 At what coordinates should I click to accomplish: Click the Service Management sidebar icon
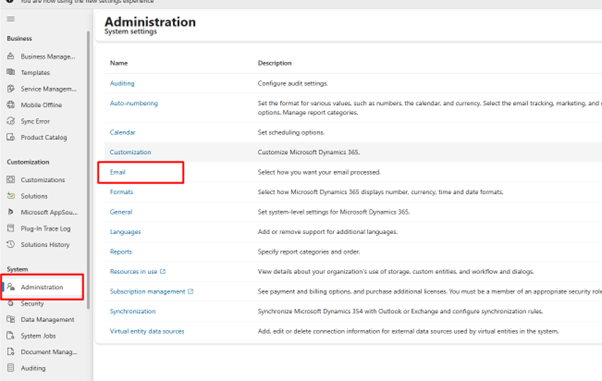coord(11,89)
